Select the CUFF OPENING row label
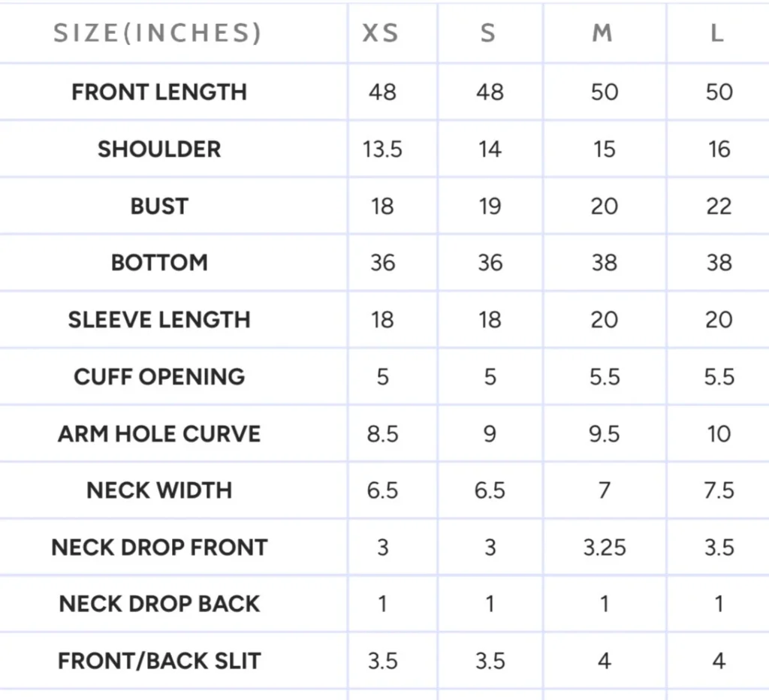769x700 pixels. click(x=159, y=377)
